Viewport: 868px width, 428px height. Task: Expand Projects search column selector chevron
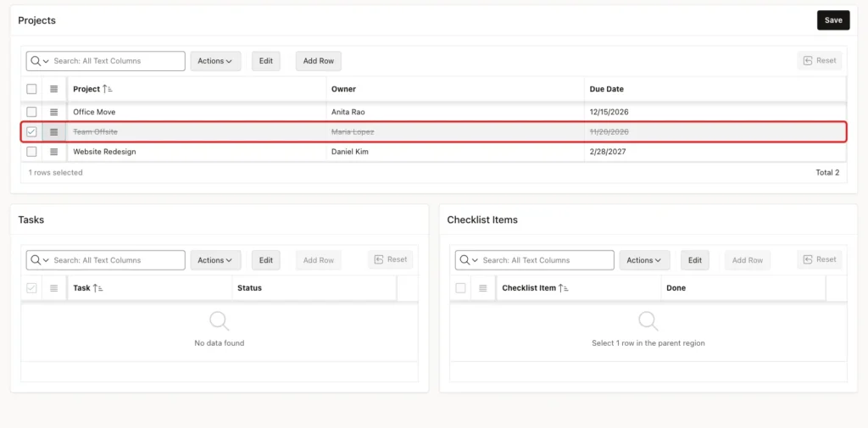pyautogui.click(x=46, y=61)
